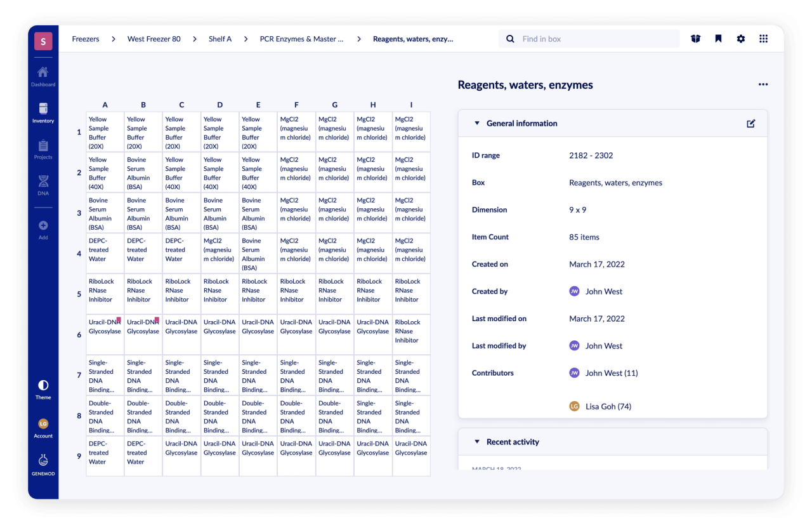812x530 pixels.
Task: Click the Item Count value 85 items
Action: click(584, 237)
